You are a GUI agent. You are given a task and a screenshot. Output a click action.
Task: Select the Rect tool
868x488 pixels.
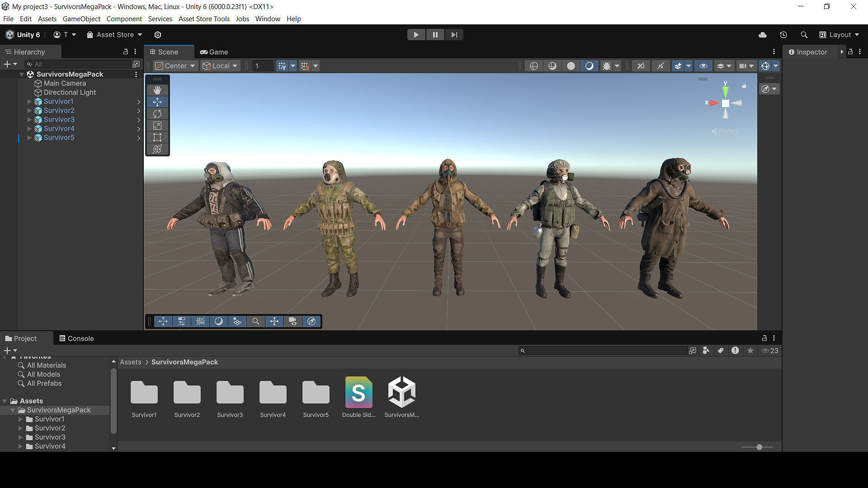pos(157,137)
